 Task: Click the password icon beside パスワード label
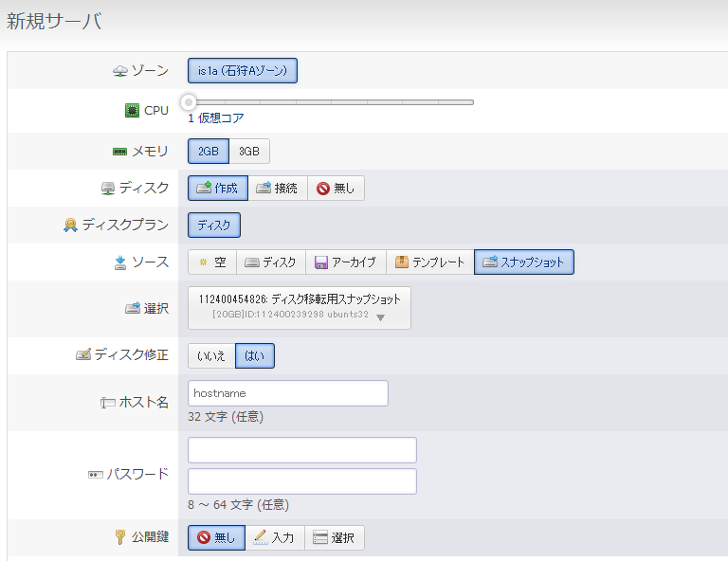pyautogui.click(x=95, y=474)
